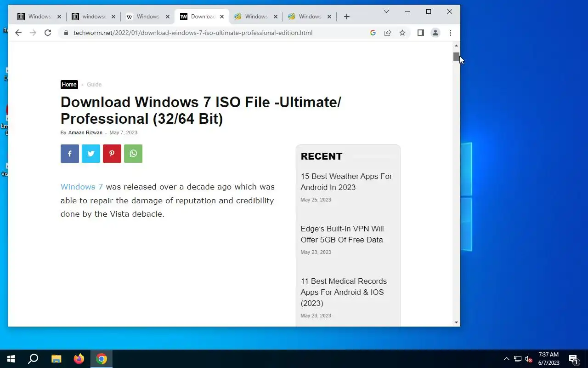Open the Chrome side panel icon
Viewport: 588px width, 368px height.
420,33
